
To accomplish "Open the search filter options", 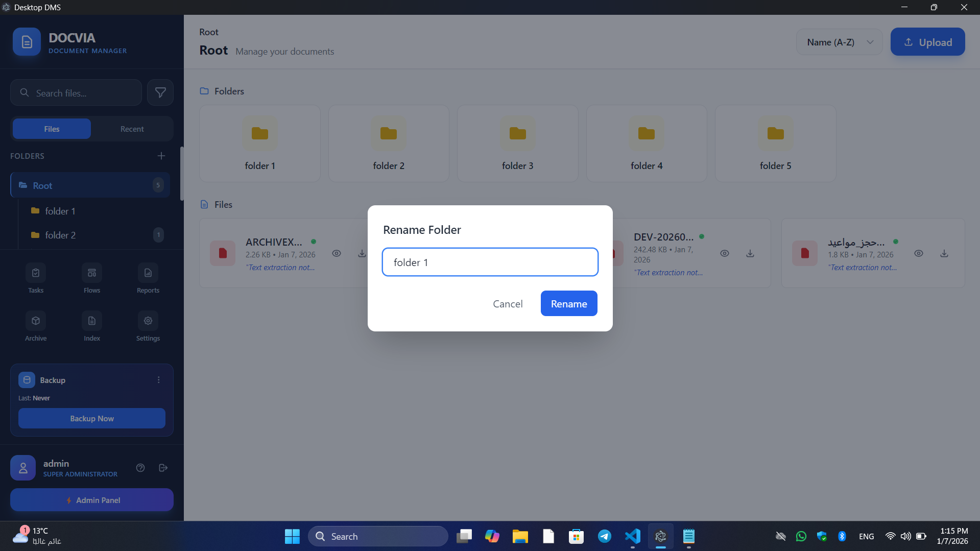I will [160, 92].
